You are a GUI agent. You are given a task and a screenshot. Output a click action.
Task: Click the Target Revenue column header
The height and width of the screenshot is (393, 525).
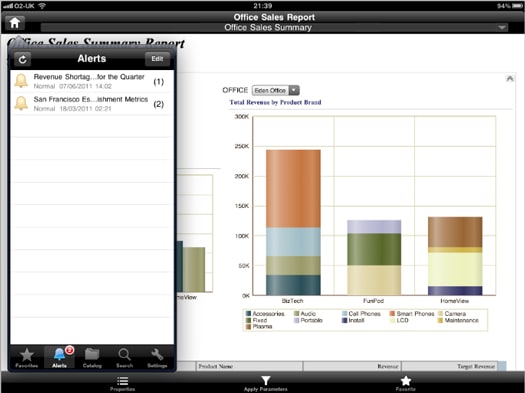[450, 366]
